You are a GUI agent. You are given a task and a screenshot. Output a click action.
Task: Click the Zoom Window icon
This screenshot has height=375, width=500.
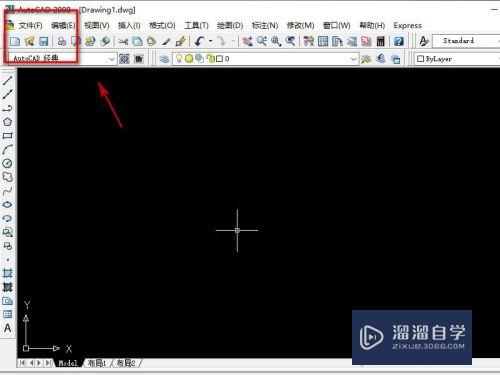click(276, 41)
